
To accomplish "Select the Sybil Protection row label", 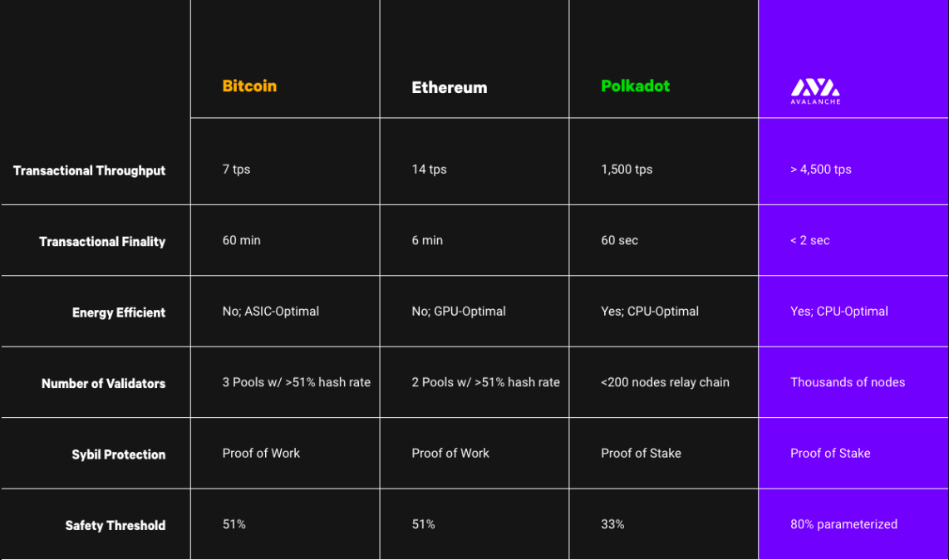I will [118, 454].
